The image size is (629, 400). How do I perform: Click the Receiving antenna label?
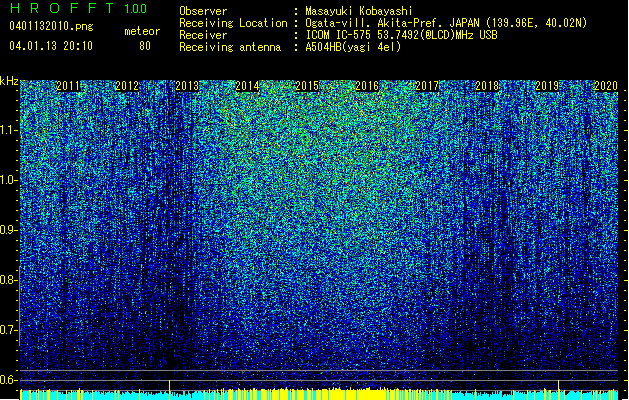(230, 47)
